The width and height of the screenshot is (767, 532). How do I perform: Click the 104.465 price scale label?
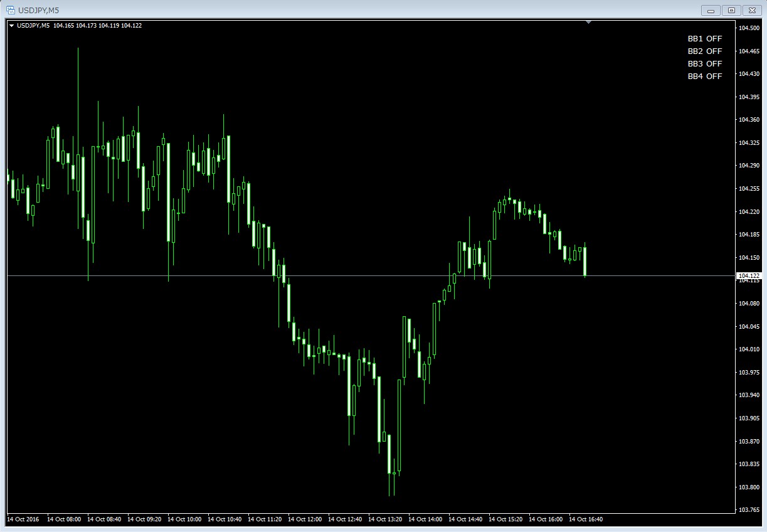coord(749,51)
